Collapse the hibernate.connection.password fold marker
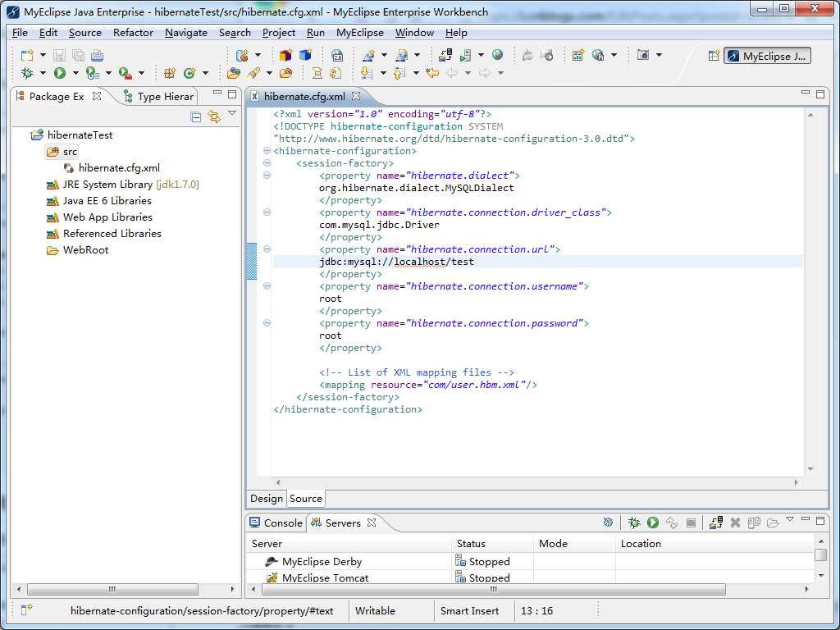 pos(267,323)
